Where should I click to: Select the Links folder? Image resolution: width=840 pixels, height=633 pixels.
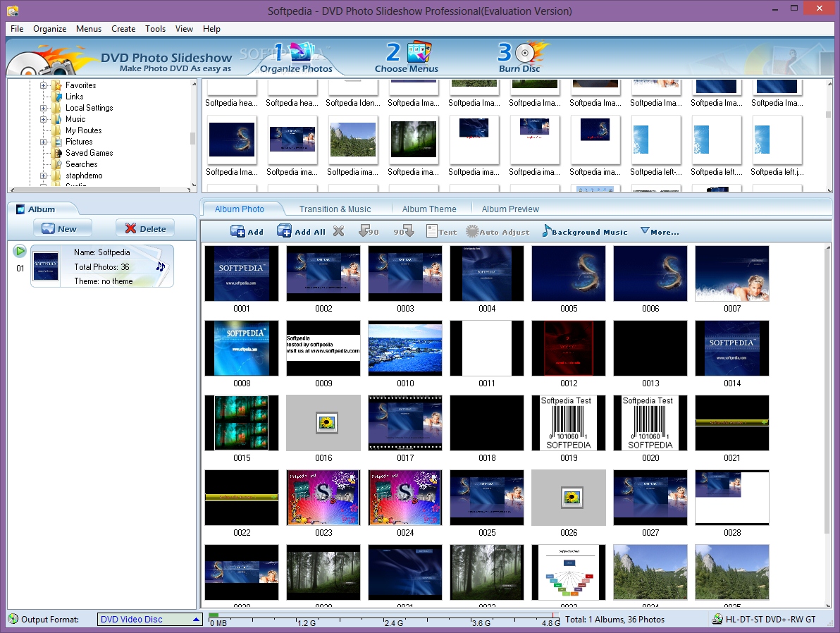(x=75, y=97)
